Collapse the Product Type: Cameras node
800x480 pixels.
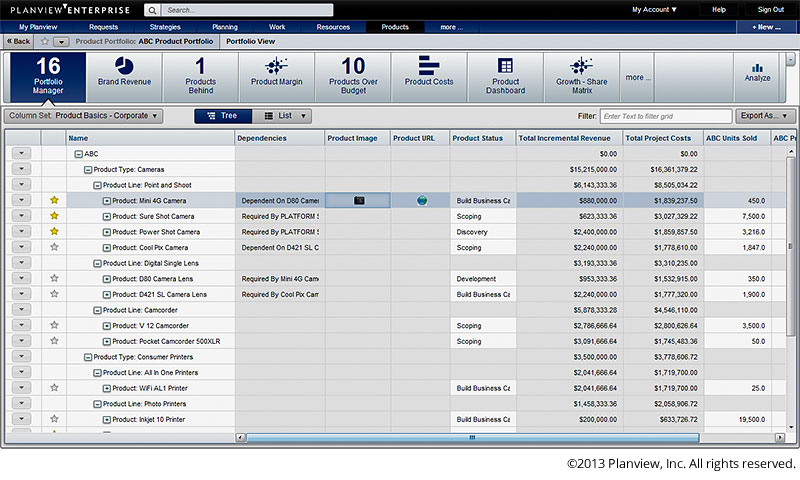click(x=88, y=170)
